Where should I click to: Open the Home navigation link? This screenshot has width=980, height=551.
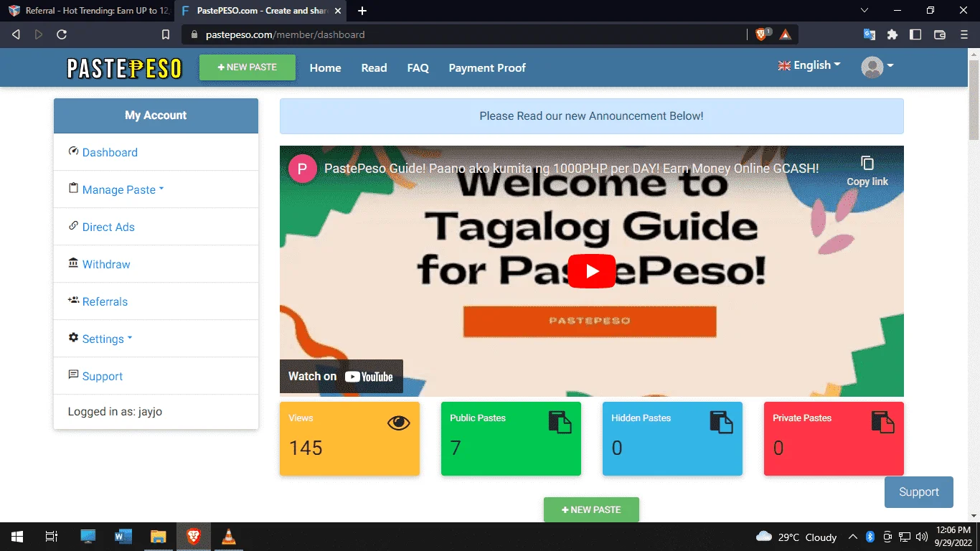point(325,68)
